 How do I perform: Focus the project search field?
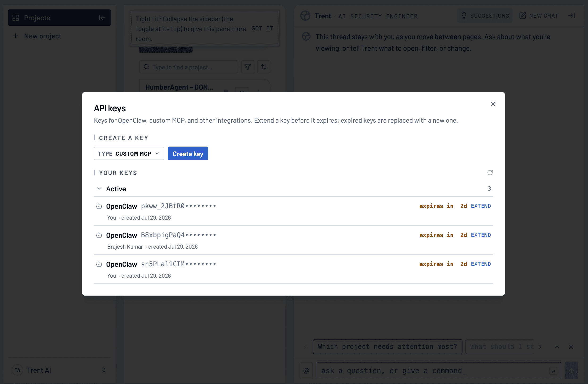[x=189, y=67]
